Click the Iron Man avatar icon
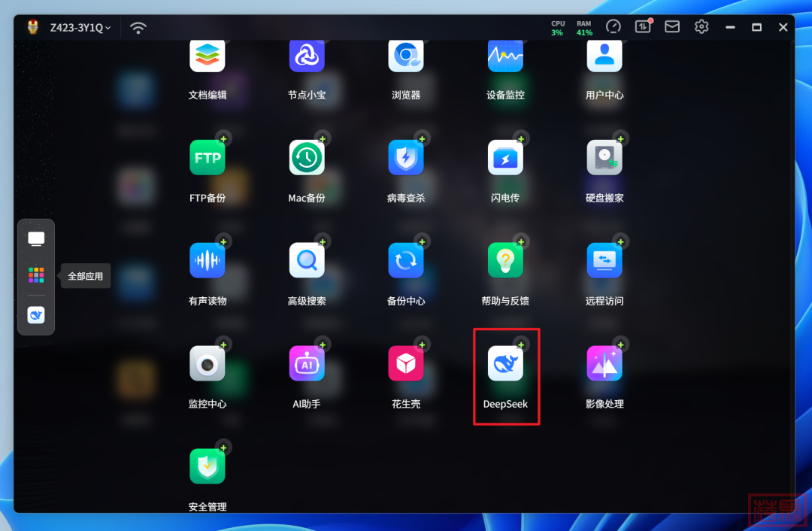 pos(32,27)
